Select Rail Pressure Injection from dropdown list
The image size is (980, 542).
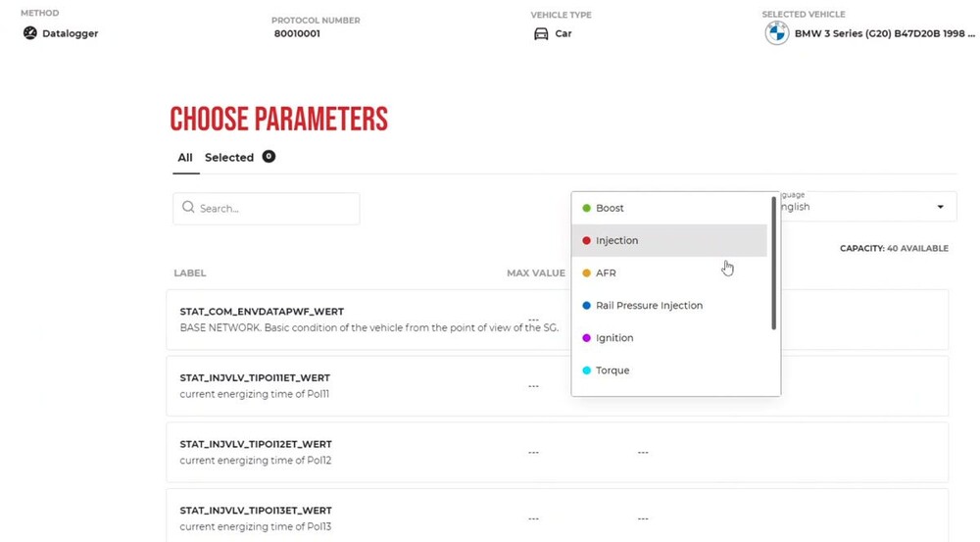(x=649, y=306)
